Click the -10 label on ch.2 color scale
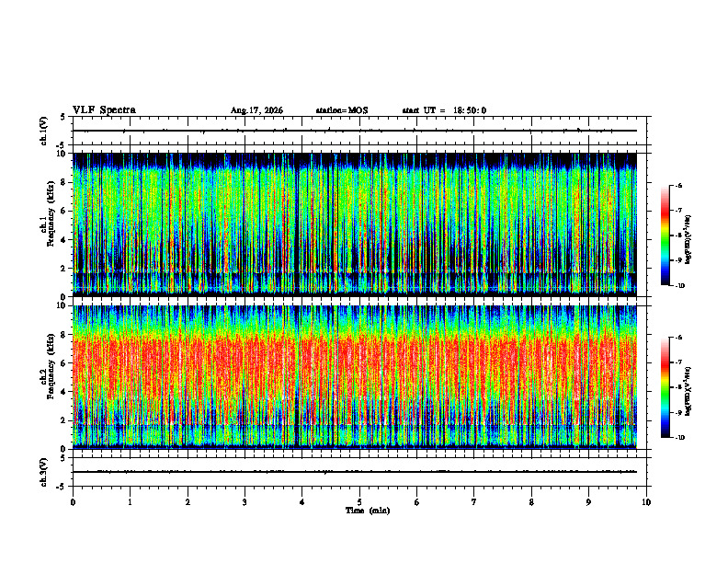This screenshot has height=563, width=728. (679, 438)
